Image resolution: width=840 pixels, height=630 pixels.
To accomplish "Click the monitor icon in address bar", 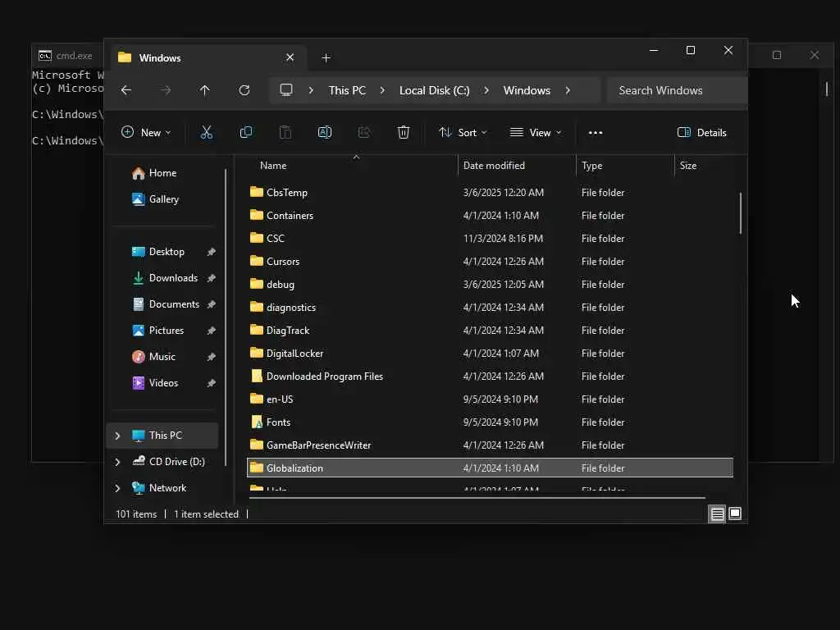I will click(x=286, y=90).
